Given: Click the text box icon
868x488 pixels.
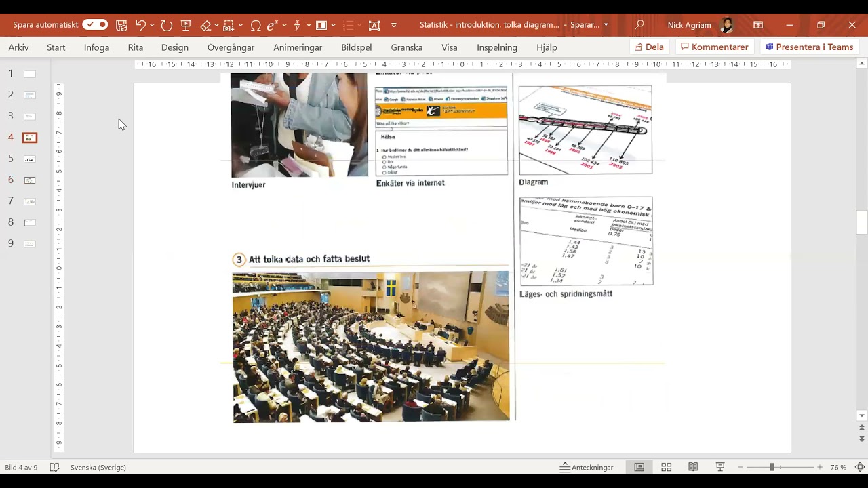Looking at the screenshot, I should [x=374, y=25].
